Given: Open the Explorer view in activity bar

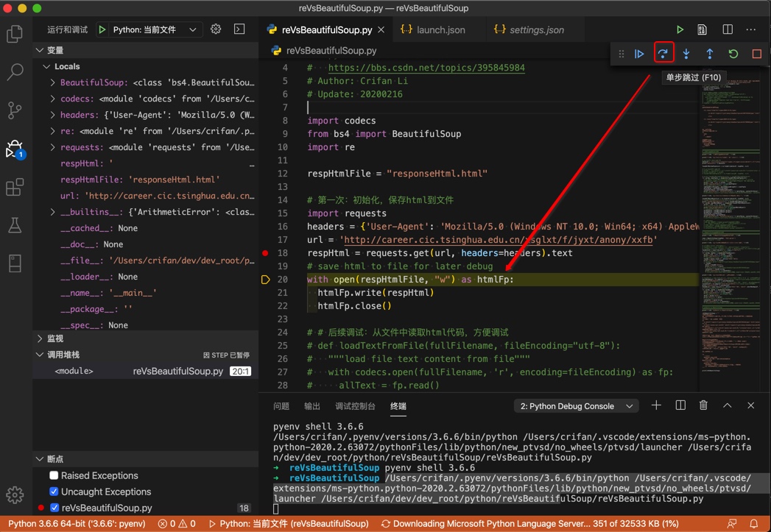Looking at the screenshot, I should click(x=15, y=33).
